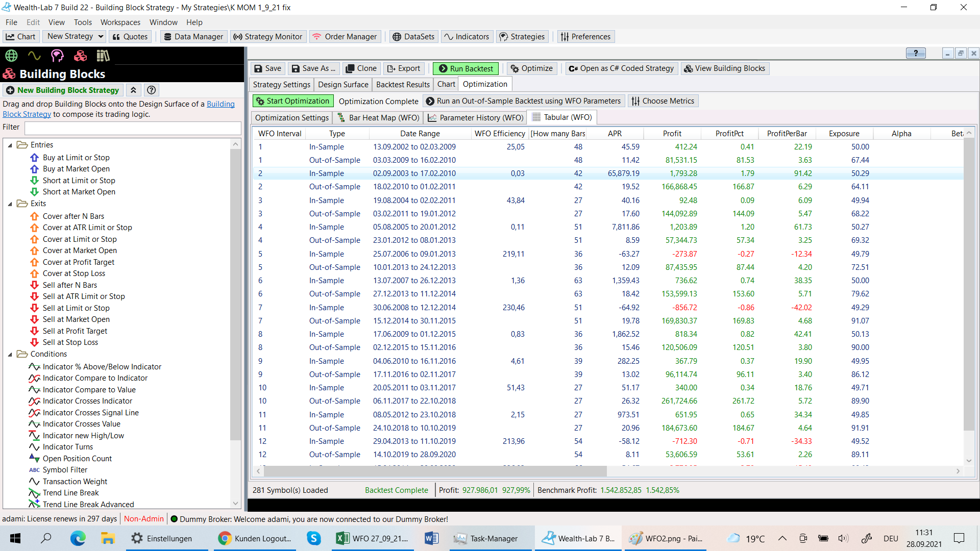Screen dimensions: 980x551
Task: Open the Skype taskbar icon
Action: click(313, 538)
